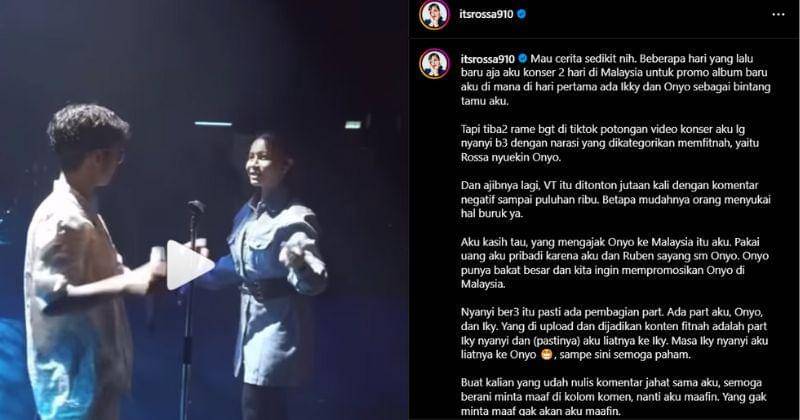Click the grinning emoji in the caption

click(x=546, y=354)
